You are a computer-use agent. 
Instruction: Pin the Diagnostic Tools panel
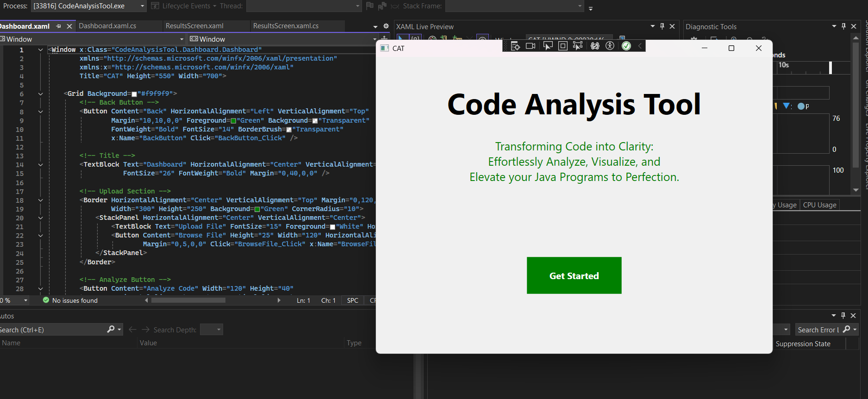point(843,26)
